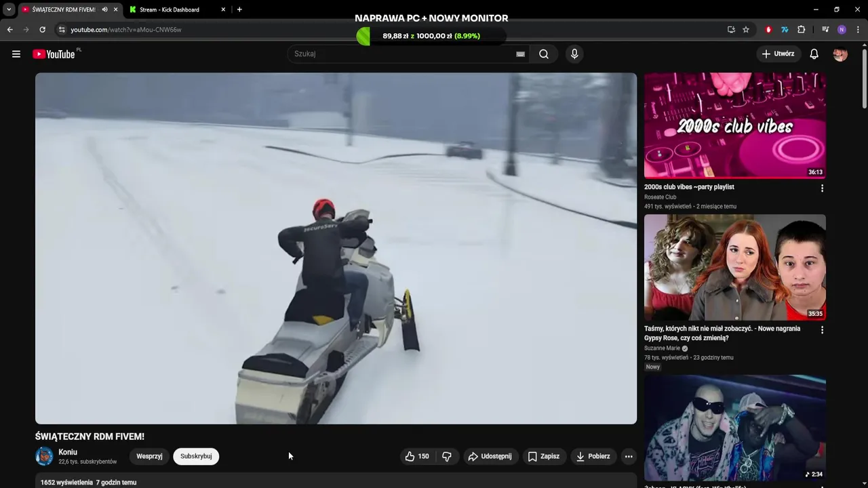Open the Chrome profile N avatar
The image size is (868, 488).
[x=842, y=30]
